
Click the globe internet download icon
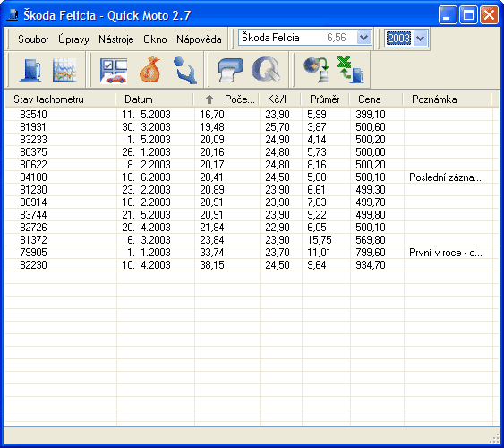tap(317, 70)
